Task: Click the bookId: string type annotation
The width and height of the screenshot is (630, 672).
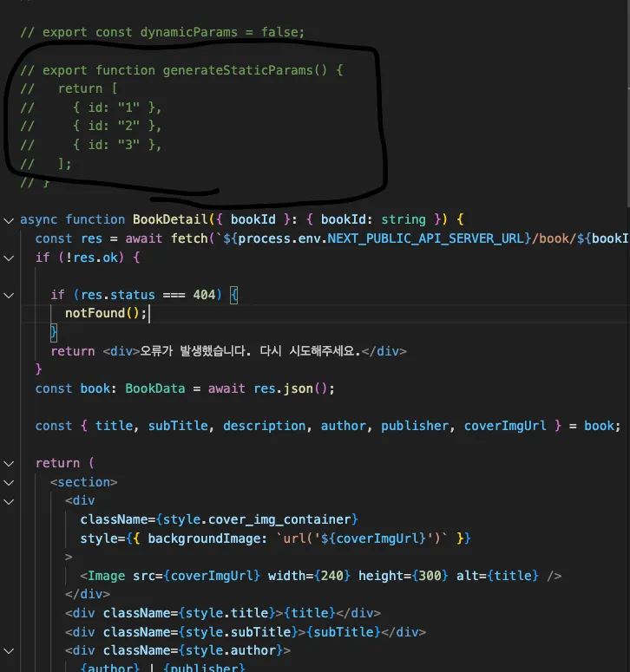Action: [x=373, y=219]
